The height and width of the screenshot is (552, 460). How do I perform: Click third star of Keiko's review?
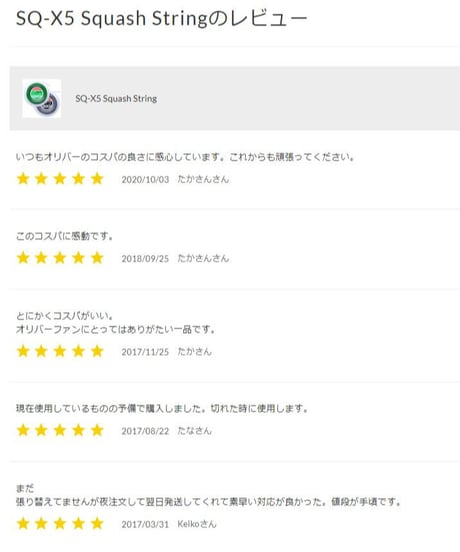(60, 523)
